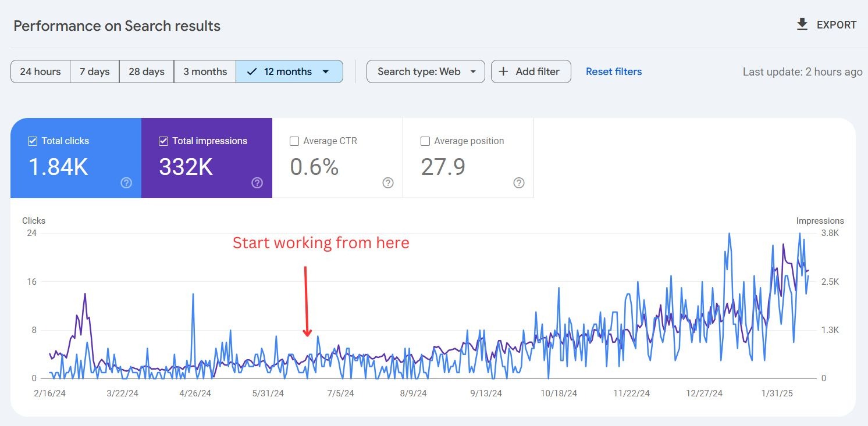The image size is (868, 426).
Task: Click the 10/18/24 date on chart axis
Action: 558,393
